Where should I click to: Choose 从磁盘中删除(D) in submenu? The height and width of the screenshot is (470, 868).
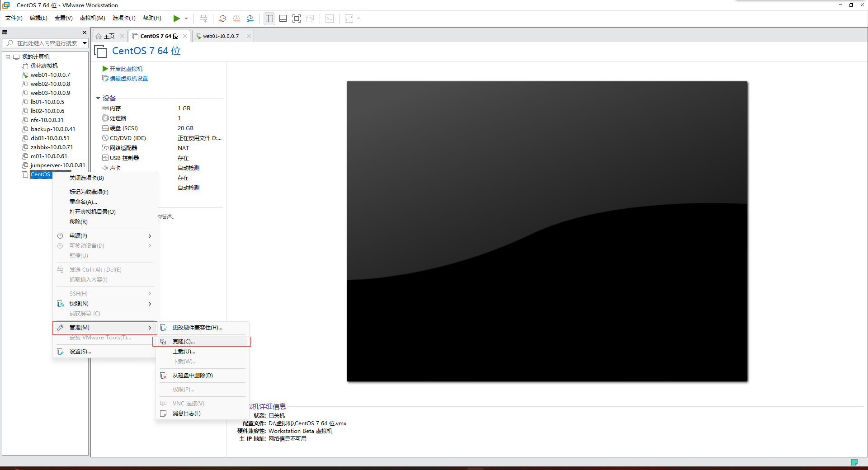pos(203,376)
